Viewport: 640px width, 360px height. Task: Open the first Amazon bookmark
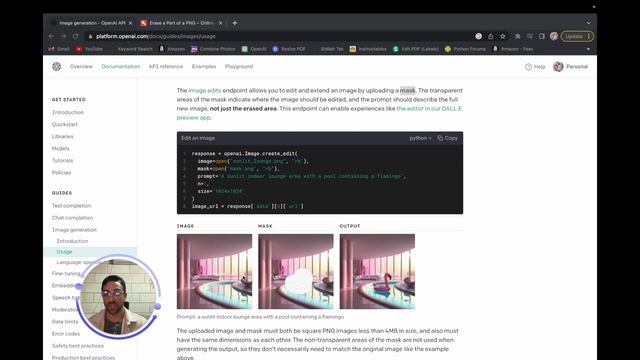click(x=172, y=49)
